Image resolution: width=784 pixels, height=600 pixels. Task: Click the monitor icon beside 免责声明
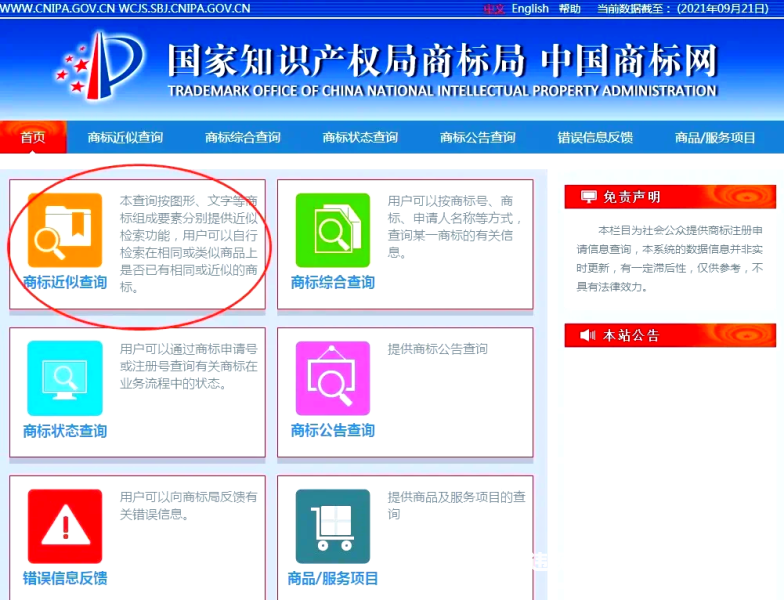588,196
